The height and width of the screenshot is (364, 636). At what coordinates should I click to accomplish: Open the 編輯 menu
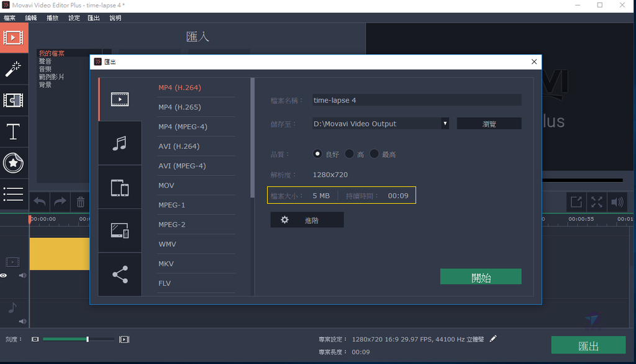click(31, 18)
